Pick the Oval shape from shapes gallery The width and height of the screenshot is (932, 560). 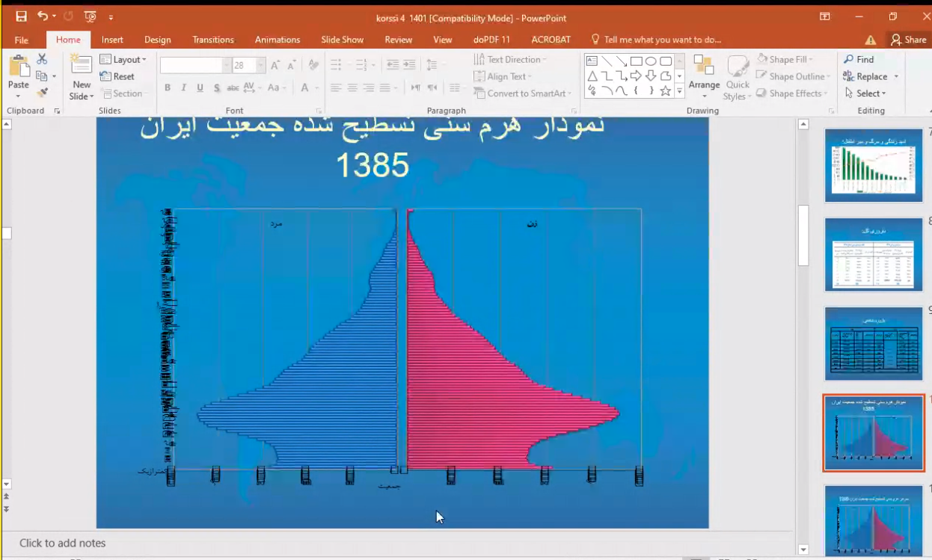tap(651, 61)
